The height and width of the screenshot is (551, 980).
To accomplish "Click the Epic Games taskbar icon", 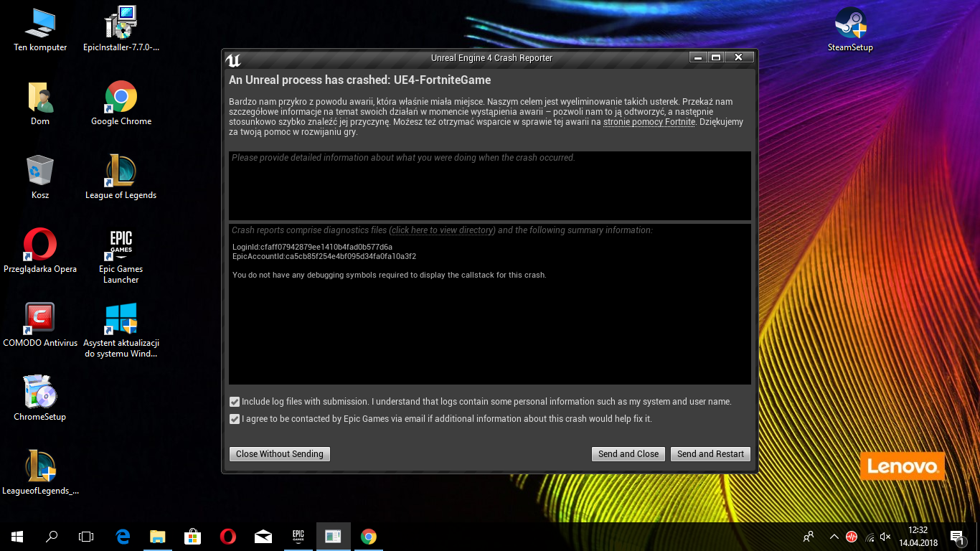I will [x=298, y=537].
